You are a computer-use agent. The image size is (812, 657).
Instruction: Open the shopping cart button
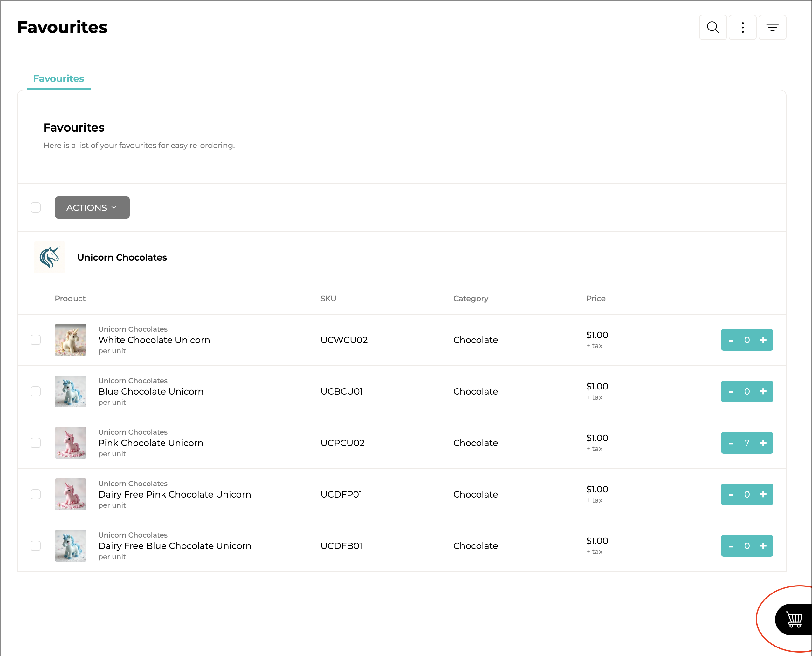[794, 620]
